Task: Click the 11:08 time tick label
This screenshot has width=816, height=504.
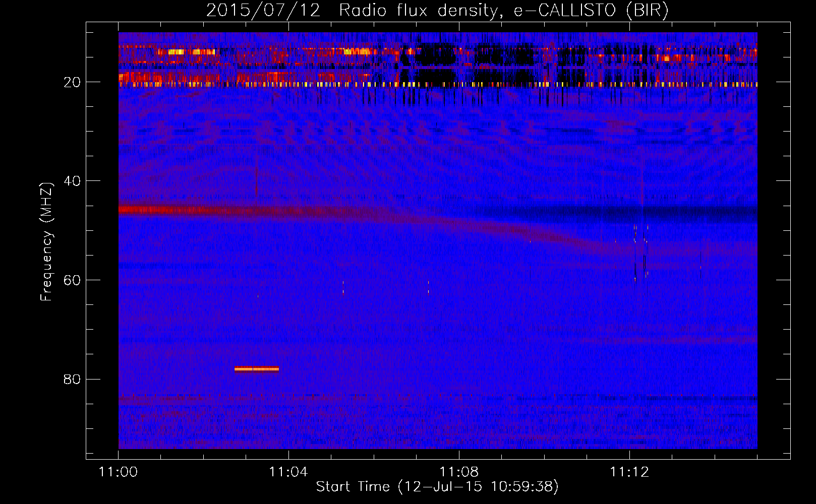Action: [x=459, y=472]
